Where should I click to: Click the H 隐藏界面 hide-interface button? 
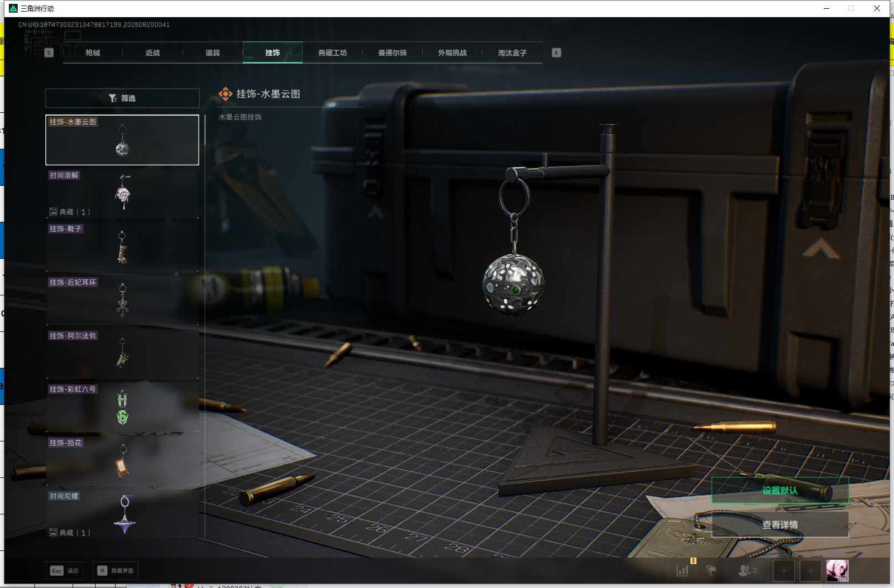(115, 570)
